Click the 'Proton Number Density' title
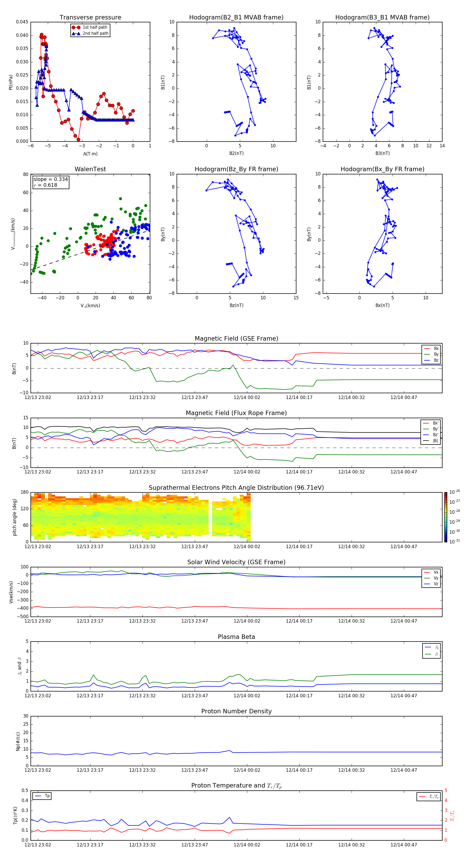 pyautogui.click(x=236, y=711)
